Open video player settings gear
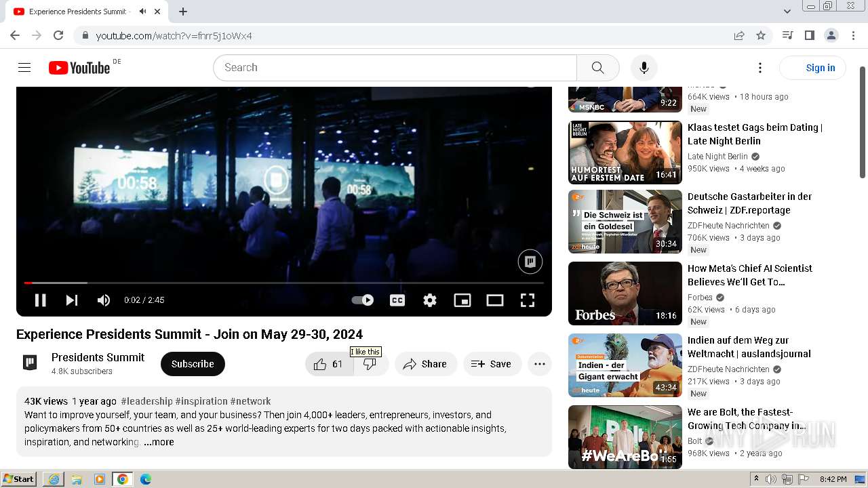The width and height of the screenshot is (868, 488). (x=430, y=300)
